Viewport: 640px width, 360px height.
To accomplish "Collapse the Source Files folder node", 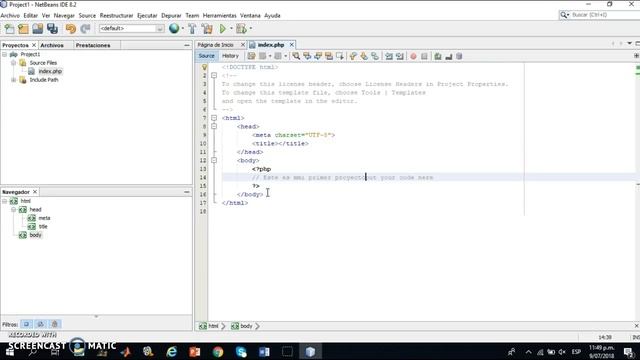I will click(x=13, y=63).
